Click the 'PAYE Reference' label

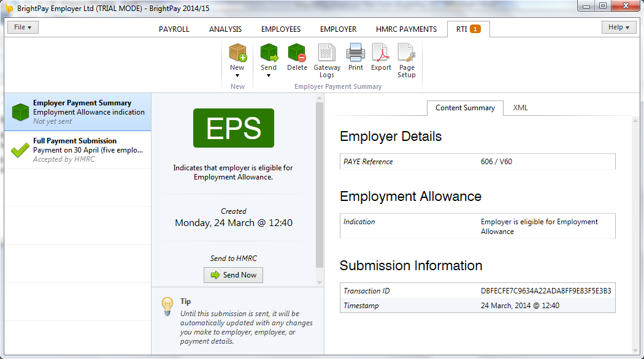pyautogui.click(x=368, y=162)
